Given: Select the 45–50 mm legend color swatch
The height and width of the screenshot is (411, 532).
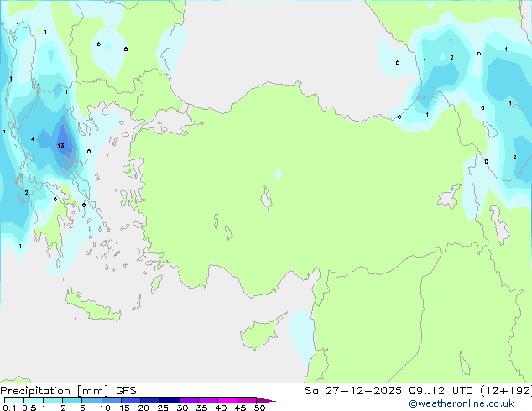Looking at the screenshot, I should (x=247, y=400).
